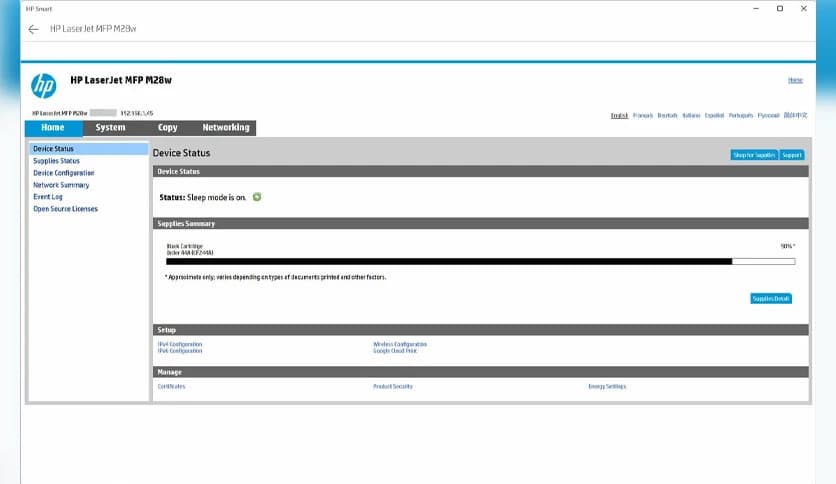
Task: Open the System tab
Action: 110,127
